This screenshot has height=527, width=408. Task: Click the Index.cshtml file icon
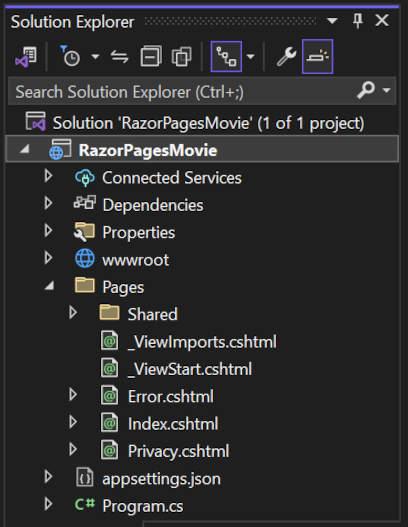[110, 422]
